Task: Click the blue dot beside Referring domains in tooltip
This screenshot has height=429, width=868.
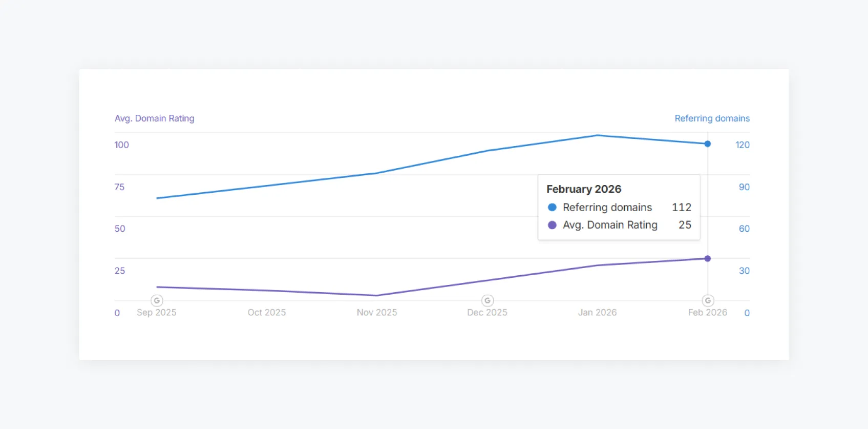Action: [x=552, y=208]
